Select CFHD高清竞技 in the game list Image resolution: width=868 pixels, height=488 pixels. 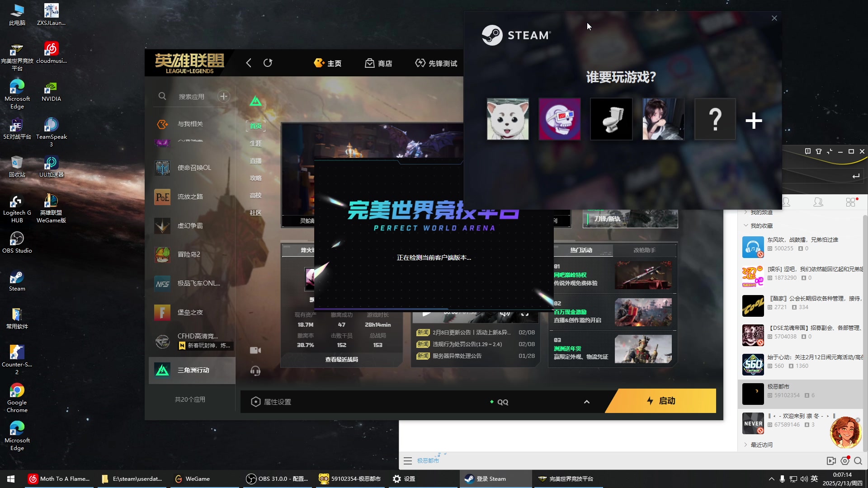pos(192,341)
